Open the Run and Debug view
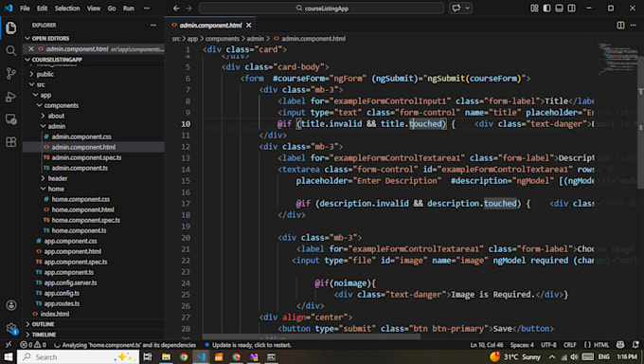The width and height of the screenshot is (644, 364). (11, 97)
